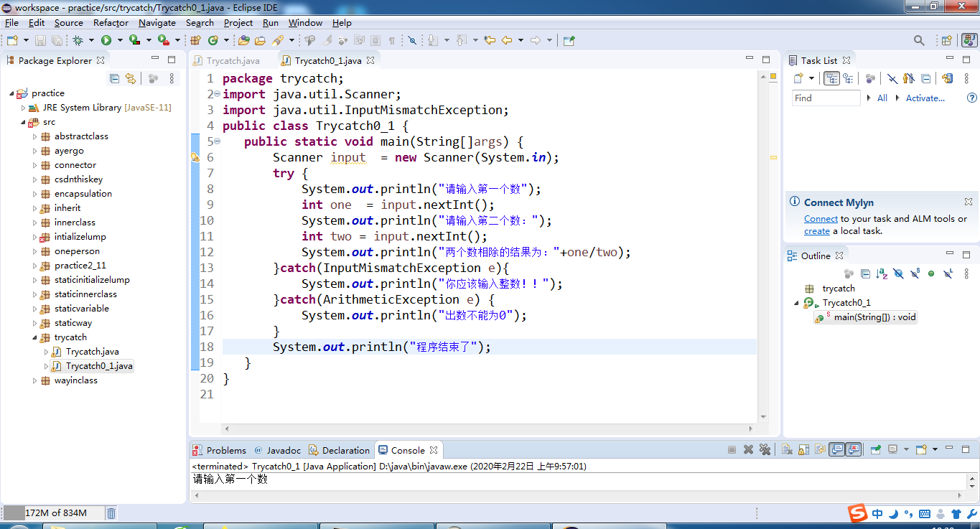Expand the abstractclass package
Screen dimensions: 980x529
click(34, 136)
